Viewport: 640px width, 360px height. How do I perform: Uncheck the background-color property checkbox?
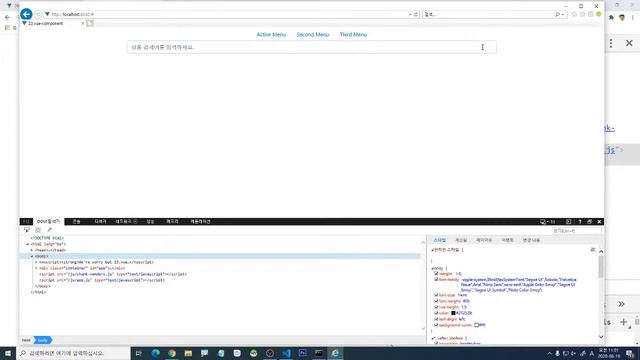[436, 325]
